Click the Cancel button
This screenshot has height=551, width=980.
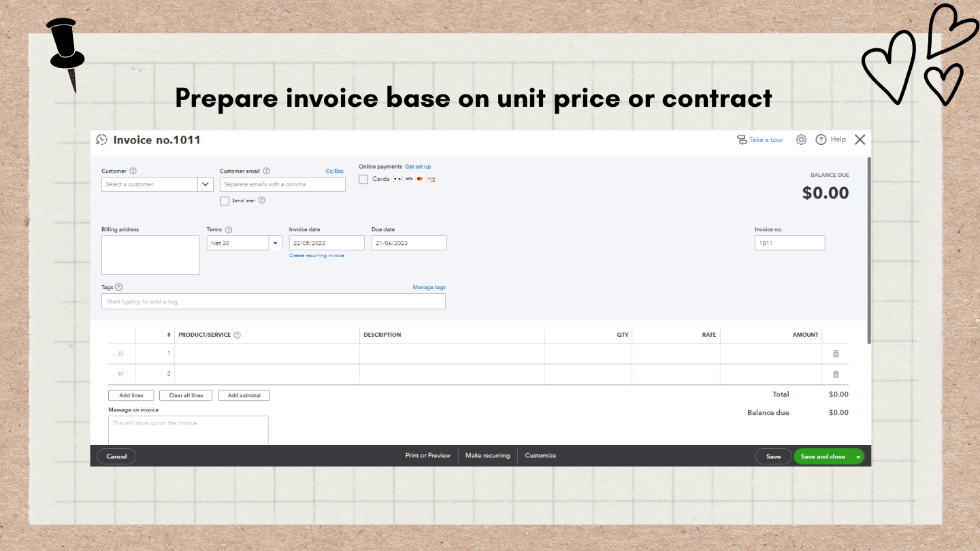pyautogui.click(x=116, y=456)
